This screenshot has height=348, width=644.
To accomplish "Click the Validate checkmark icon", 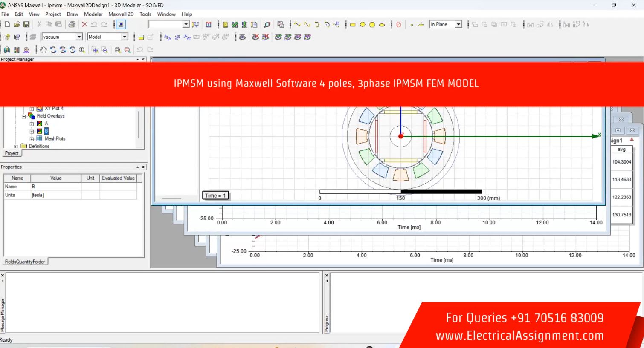I will point(235,25).
